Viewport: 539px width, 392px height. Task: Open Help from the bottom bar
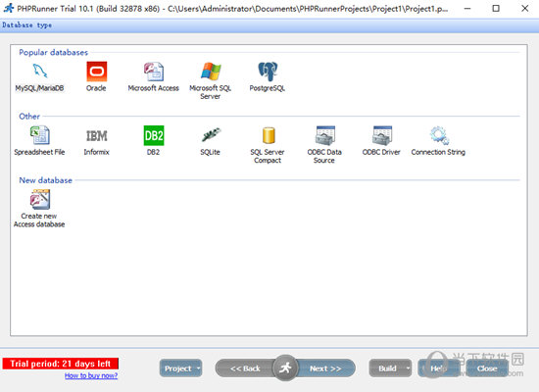click(x=438, y=368)
